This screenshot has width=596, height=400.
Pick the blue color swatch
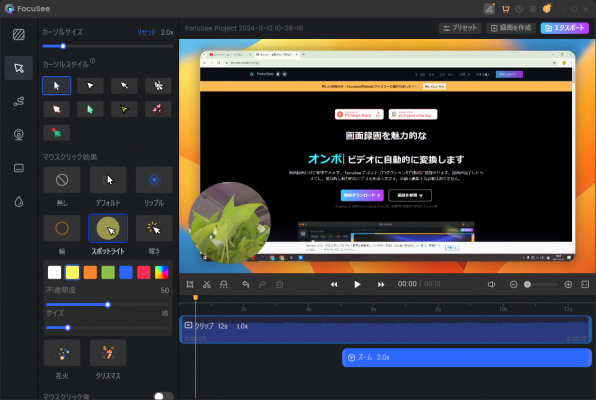[x=126, y=272]
